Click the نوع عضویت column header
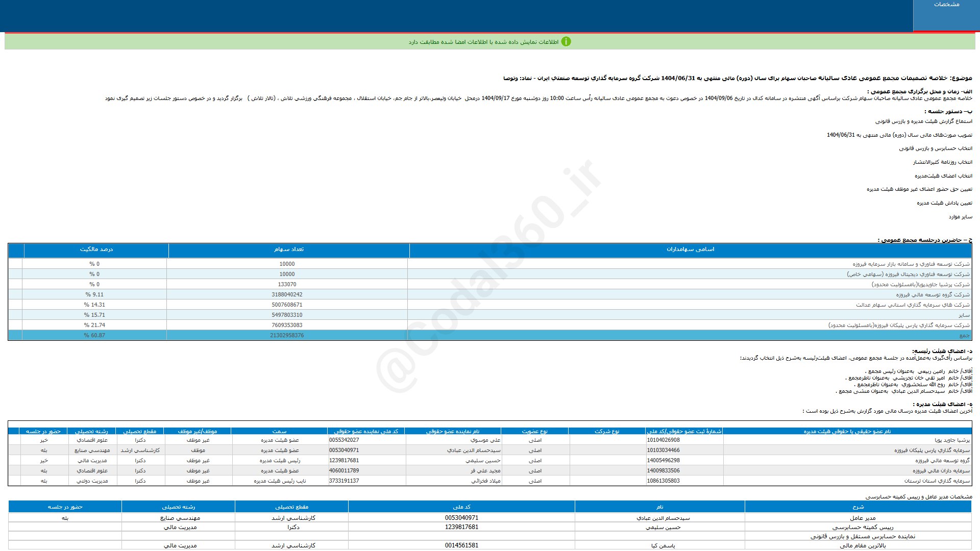Viewport: 980px width, 551px height. pos(534,432)
